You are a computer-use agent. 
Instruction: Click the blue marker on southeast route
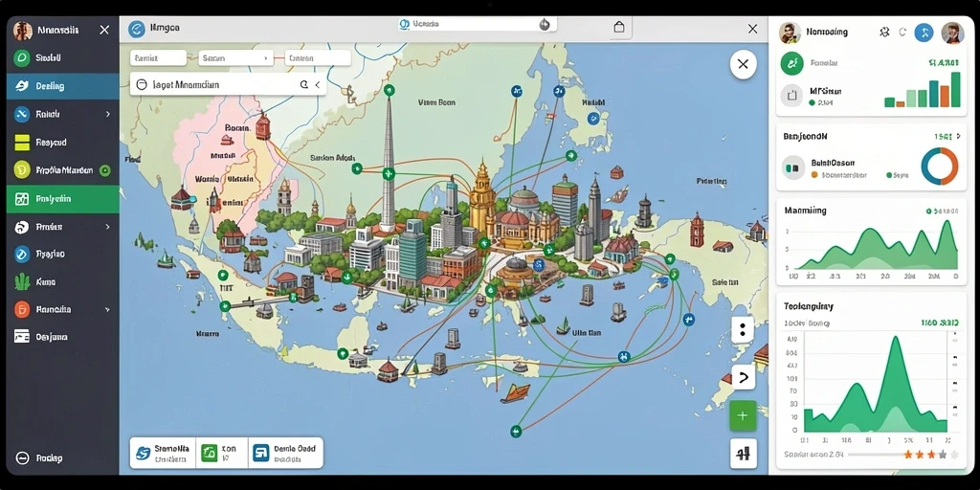point(623,357)
